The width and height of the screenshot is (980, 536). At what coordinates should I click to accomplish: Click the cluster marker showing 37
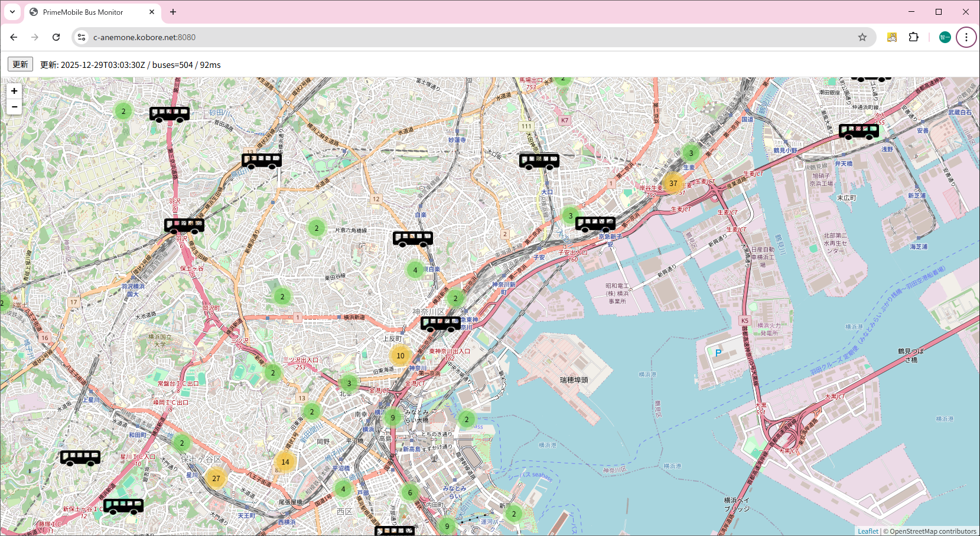click(673, 184)
